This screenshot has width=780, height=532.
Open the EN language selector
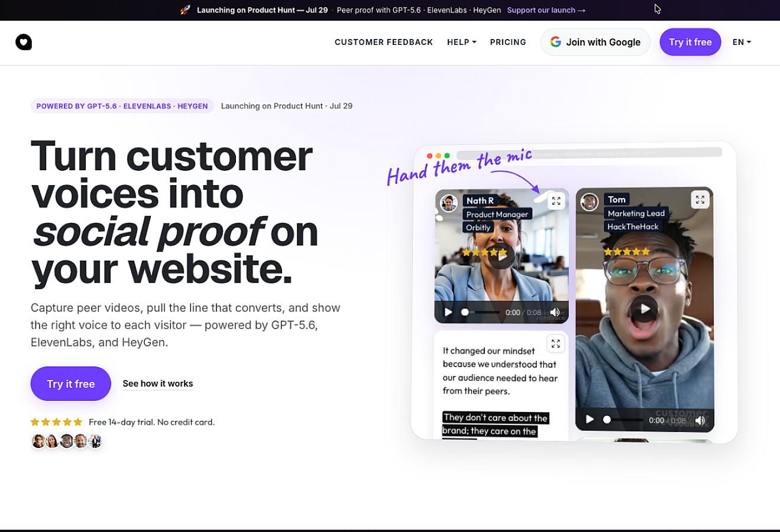pos(742,42)
